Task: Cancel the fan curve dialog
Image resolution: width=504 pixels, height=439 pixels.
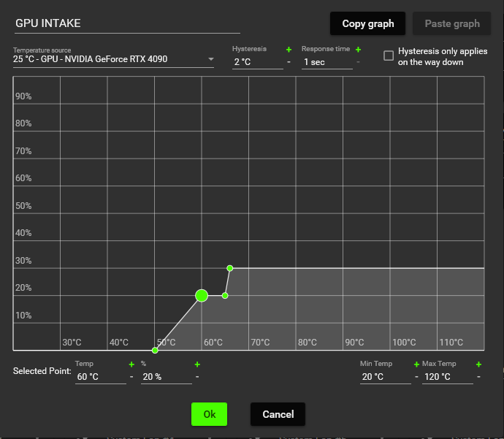Action: click(278, 414)
